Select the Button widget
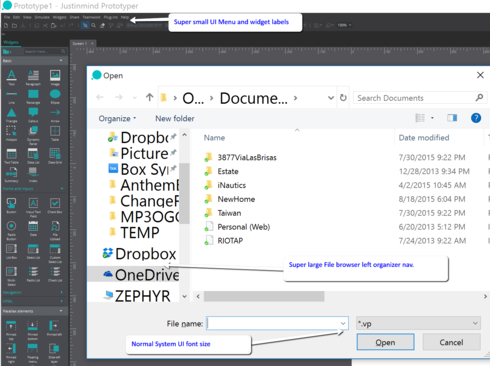The width and height of the screenshot is (490, 366). 12,206
